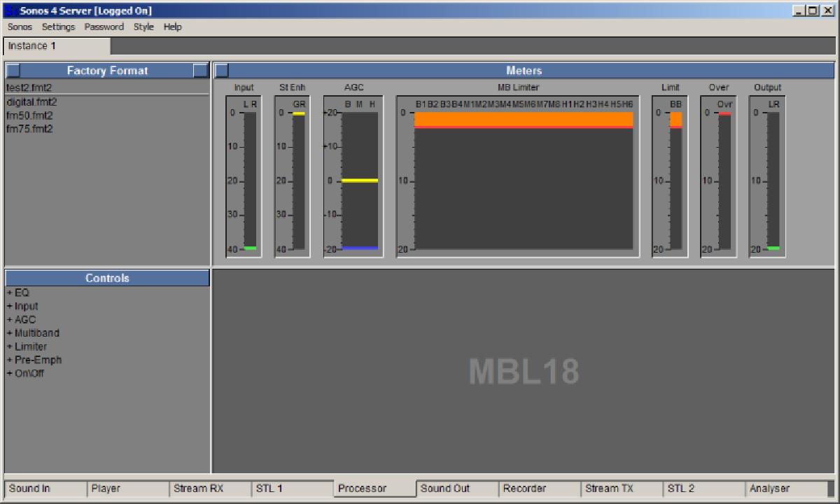Expand the Pre-Emph controls group

pyautogui.click(x=10, y=360)
